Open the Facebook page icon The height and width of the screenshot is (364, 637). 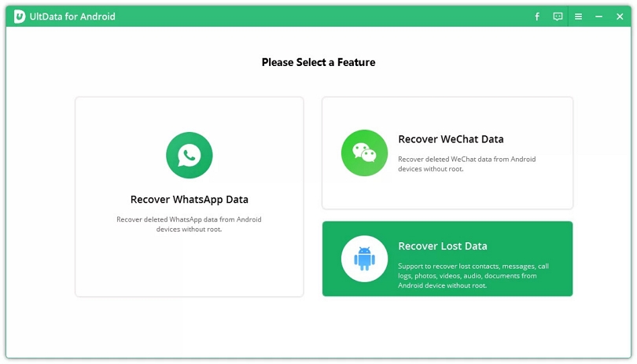(x=537, y=17)
